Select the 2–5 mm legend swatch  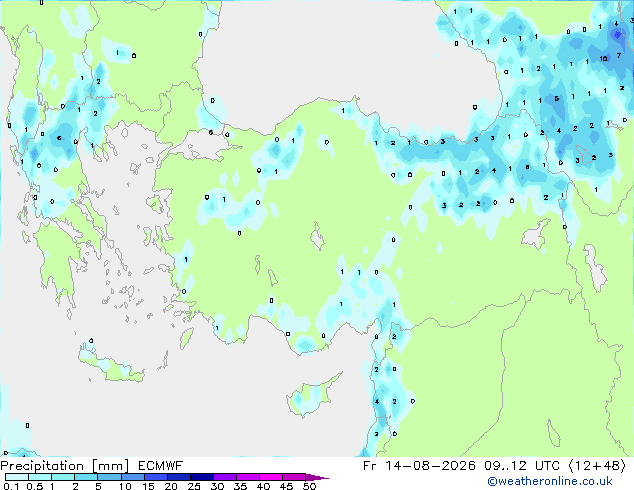pos(86,477)
